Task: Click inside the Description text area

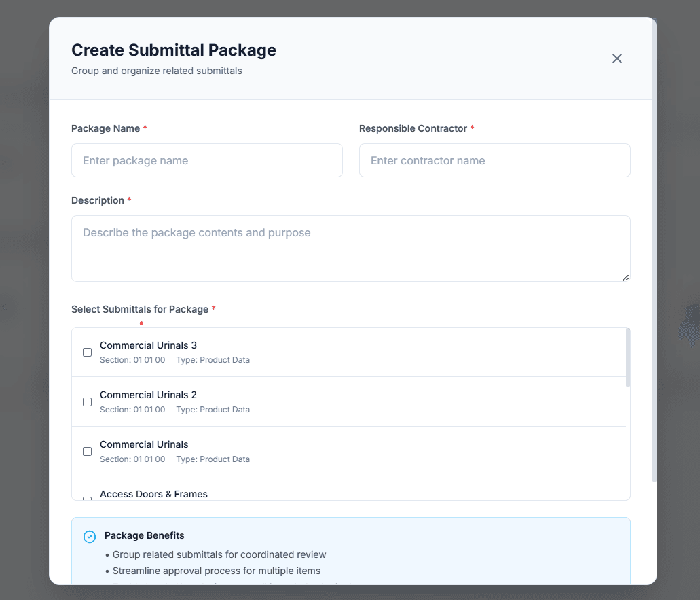Action: coord(350,248)
